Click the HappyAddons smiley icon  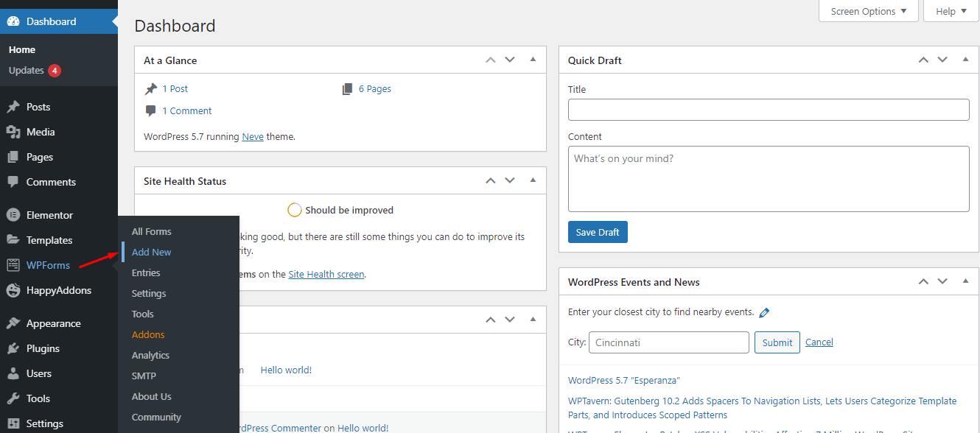click(13, 290)
